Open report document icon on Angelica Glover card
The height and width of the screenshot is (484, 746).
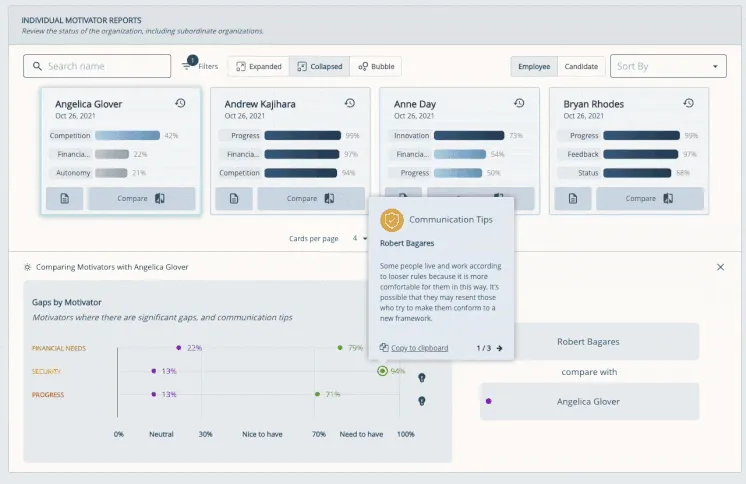click(64, 198)
